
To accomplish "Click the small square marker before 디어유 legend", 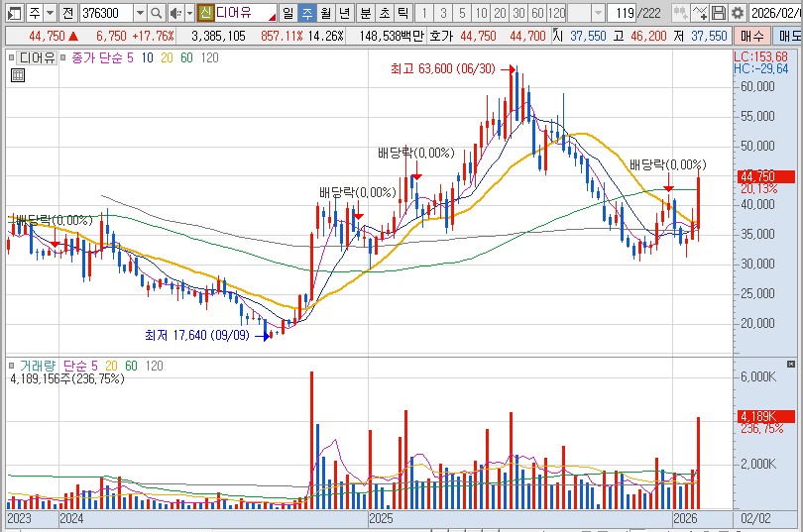I will coord(11,57).
